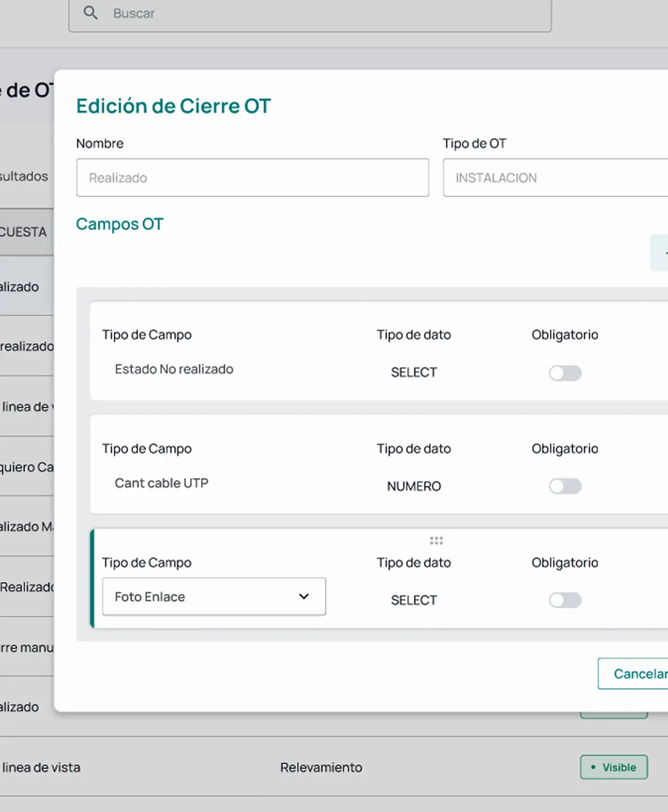Toggle Obligatorio for Estado No realizado
This screenshot has width=668, height=812.
click(x=565, y=373)
